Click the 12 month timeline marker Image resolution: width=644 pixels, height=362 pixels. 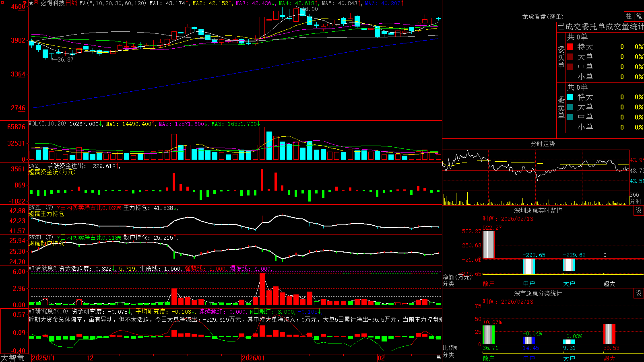(90, 358)
